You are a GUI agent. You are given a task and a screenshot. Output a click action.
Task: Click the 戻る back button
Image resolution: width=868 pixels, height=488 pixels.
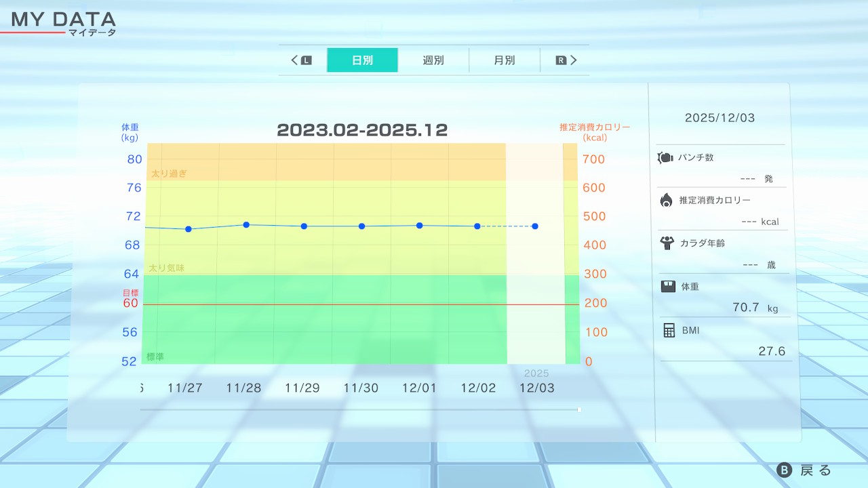[804, 470]
